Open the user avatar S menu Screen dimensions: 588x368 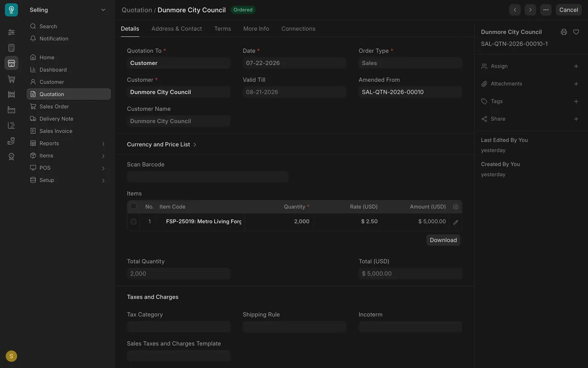point(11,356)
